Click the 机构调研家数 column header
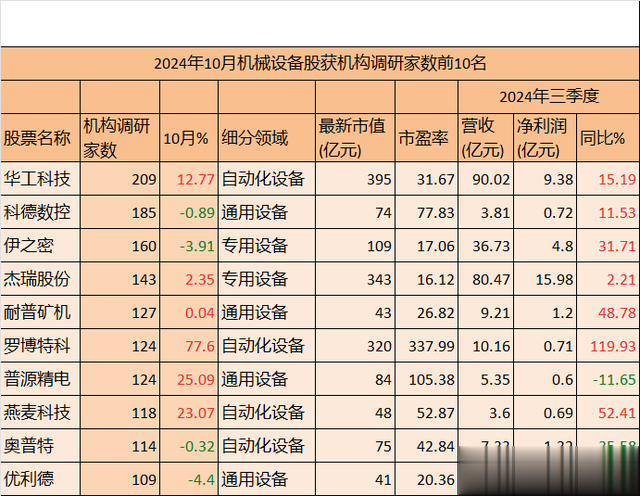The width and height of the screenshot is (640, 496). (x=120, y=138)
